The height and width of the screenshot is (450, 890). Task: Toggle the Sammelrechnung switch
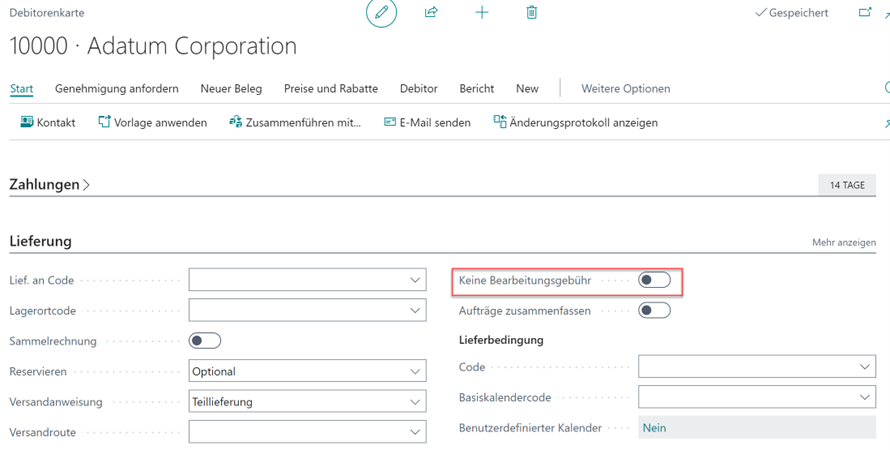(x=205, y=341)
